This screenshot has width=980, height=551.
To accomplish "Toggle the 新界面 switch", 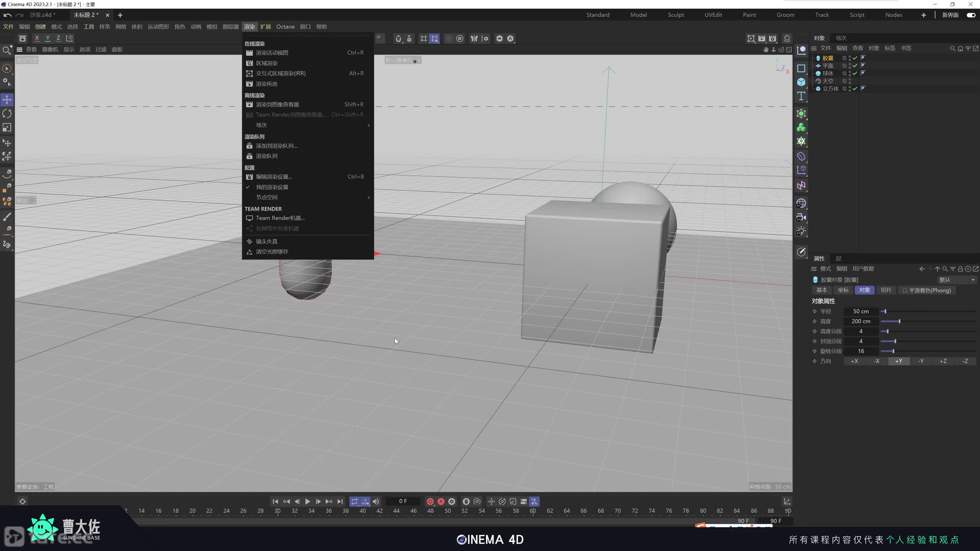I will pos(971,15).
